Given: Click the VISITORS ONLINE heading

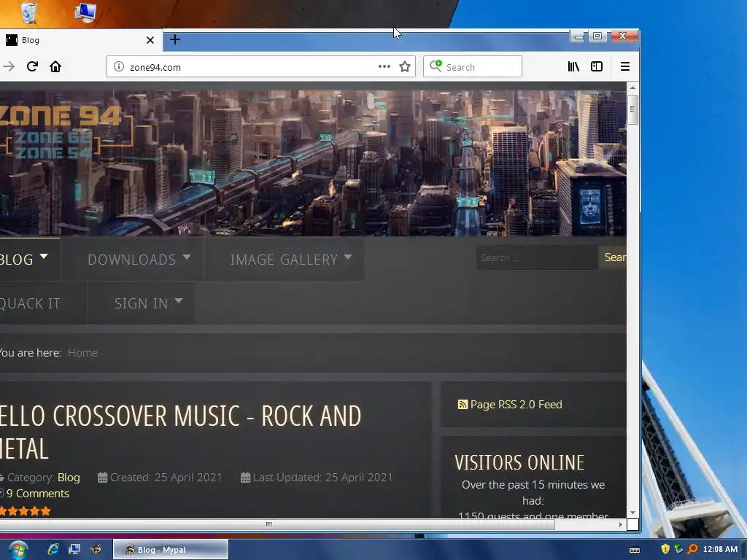Looking at the screenshot, I should 519,462.
